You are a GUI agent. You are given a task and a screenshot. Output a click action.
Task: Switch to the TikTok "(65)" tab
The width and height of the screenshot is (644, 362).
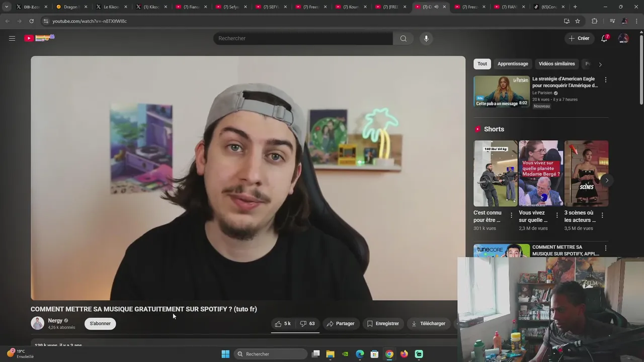coord(549,7)
